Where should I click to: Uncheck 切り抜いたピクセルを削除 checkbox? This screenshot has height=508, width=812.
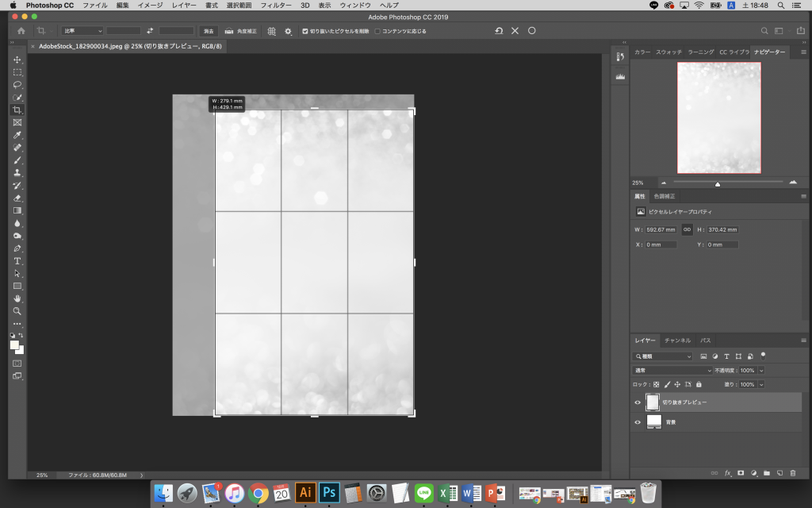click(305, 31)
